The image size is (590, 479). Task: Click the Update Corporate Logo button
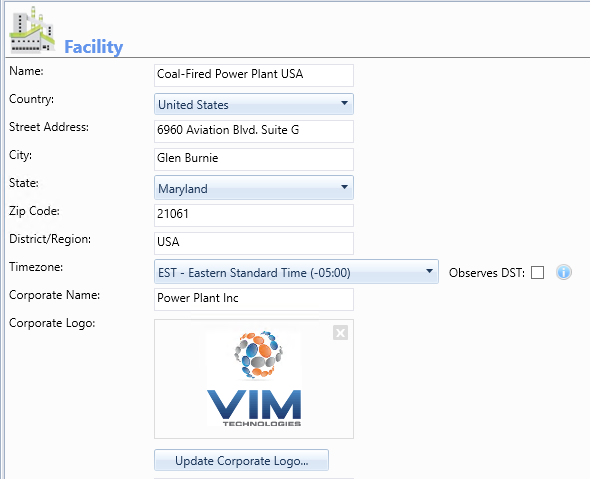(241, 460)
